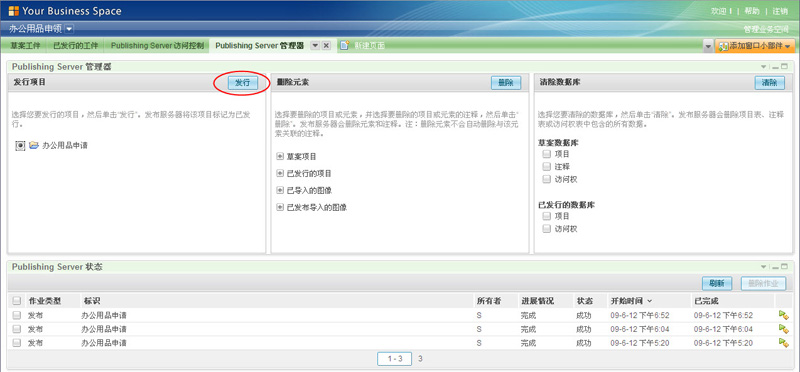Check 访问权 under 已发行的数据库
Screen dimensions: 800x372
click(x=546, y=229)
